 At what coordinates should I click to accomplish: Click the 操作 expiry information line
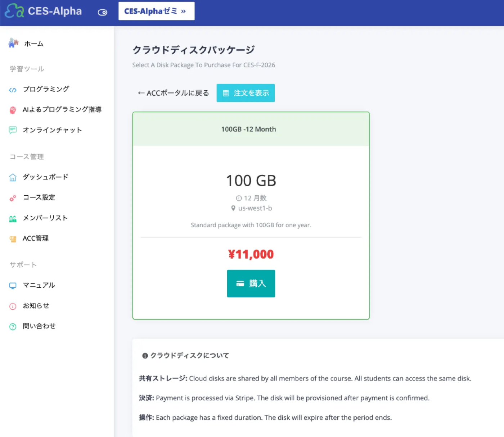265,418
